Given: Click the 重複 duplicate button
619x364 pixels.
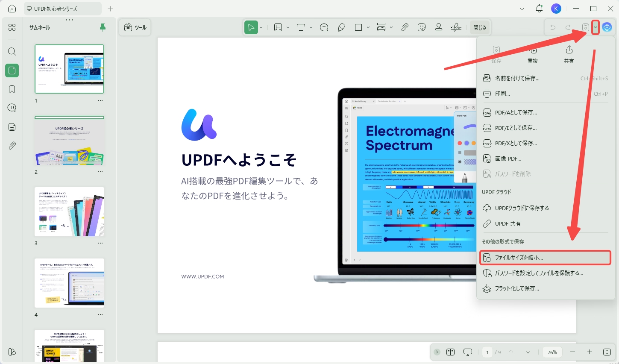Looking at the screenshot, I should tap(533, 54).
